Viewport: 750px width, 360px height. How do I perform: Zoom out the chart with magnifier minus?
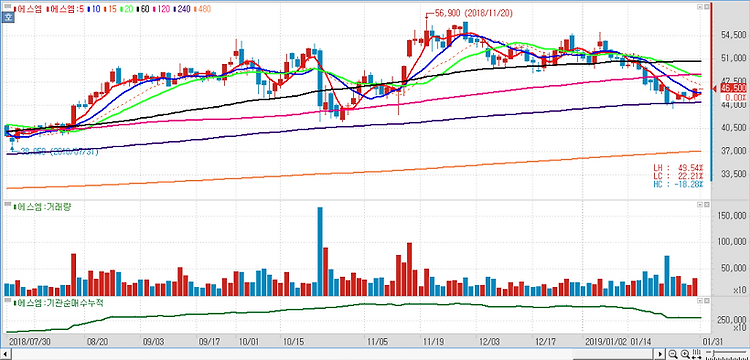tap(673, 354)
